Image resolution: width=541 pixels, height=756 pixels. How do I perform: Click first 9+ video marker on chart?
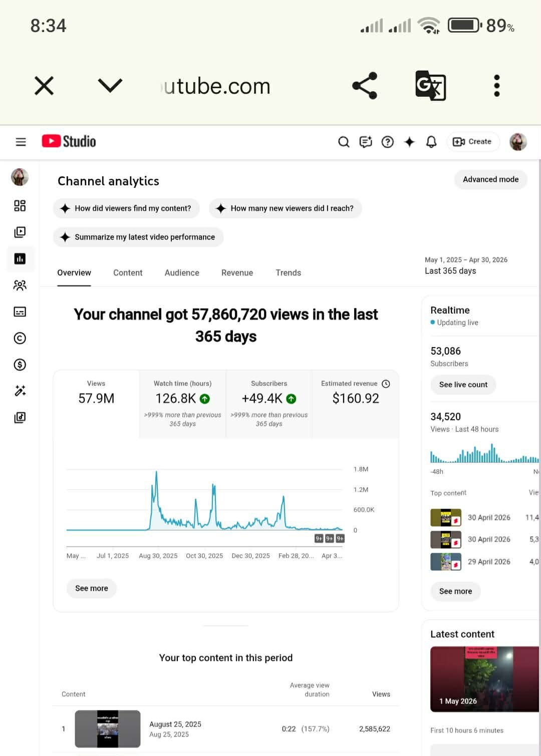coord(319,539)
